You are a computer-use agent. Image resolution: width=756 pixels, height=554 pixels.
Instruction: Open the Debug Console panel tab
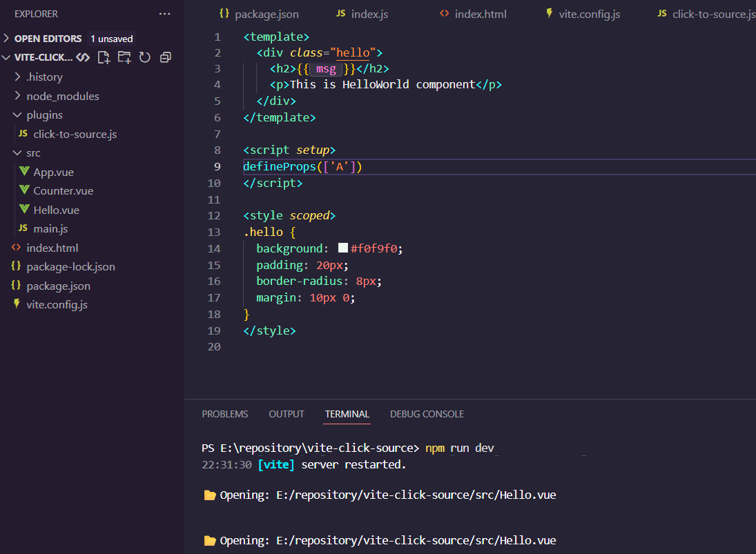point(427,415)
